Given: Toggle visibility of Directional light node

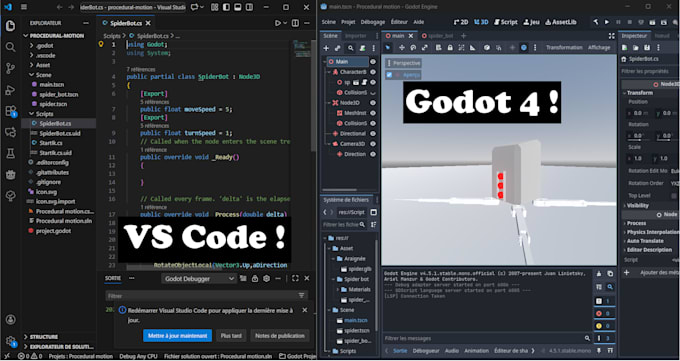Looking at the screenshot, I should [373, 134].
